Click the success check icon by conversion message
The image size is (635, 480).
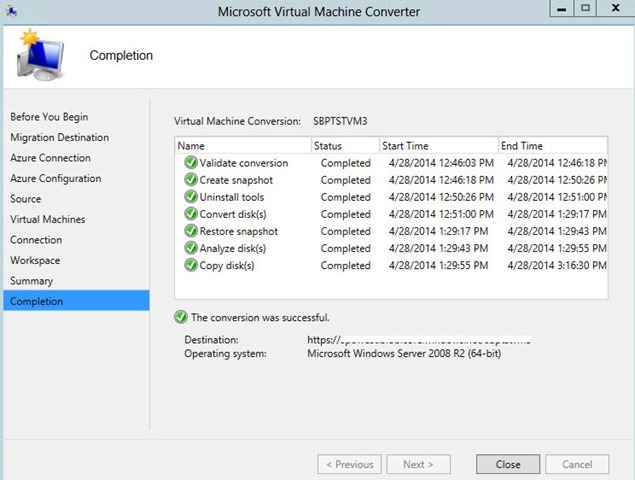coord(181,317)
